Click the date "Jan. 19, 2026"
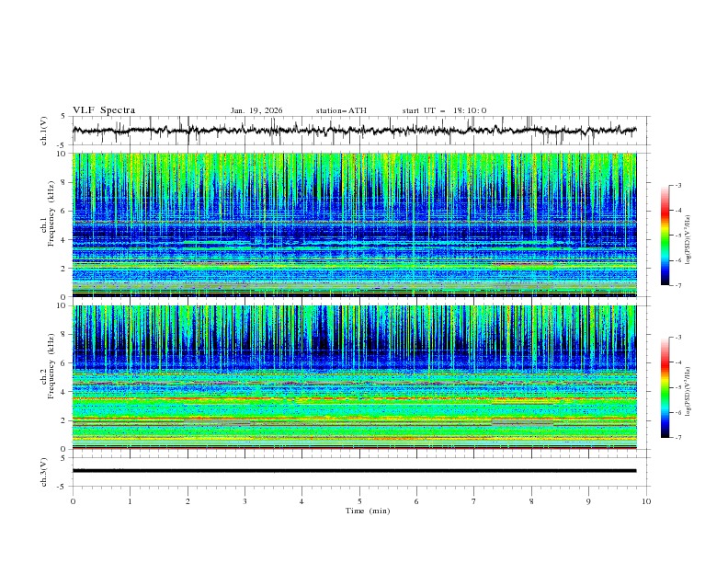 click(x=256, y=110)
